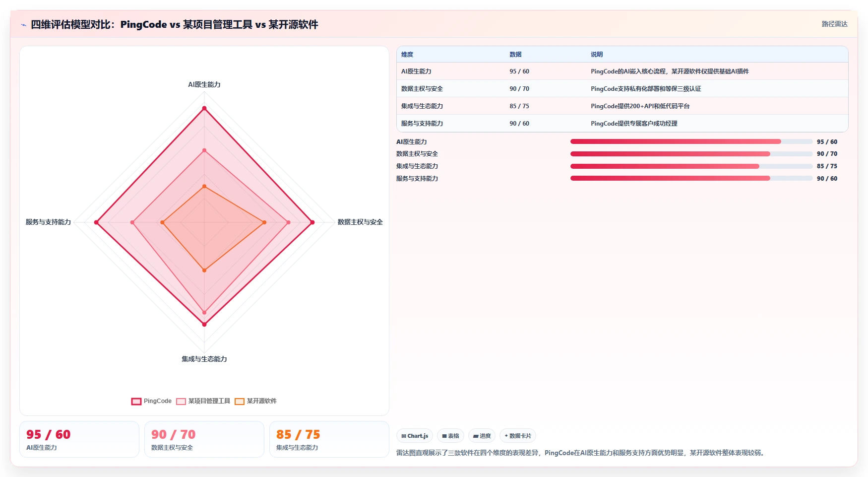The height and width of the screenshot is (477, 868).
Task: Click the 数据 column header
Action: pos(516,55)
